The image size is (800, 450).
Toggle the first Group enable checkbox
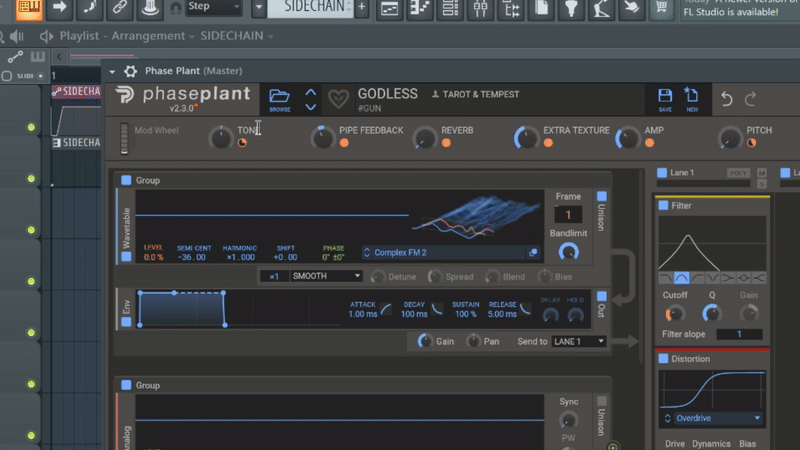pos(126,180)
